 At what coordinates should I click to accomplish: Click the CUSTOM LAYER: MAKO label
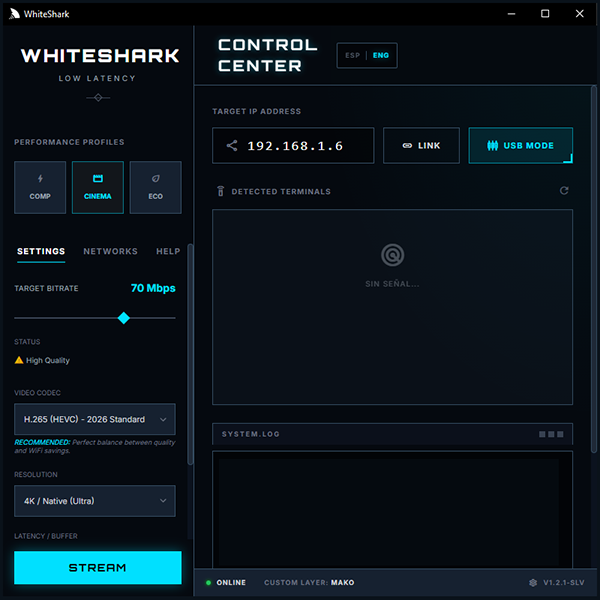click(309, 582)
